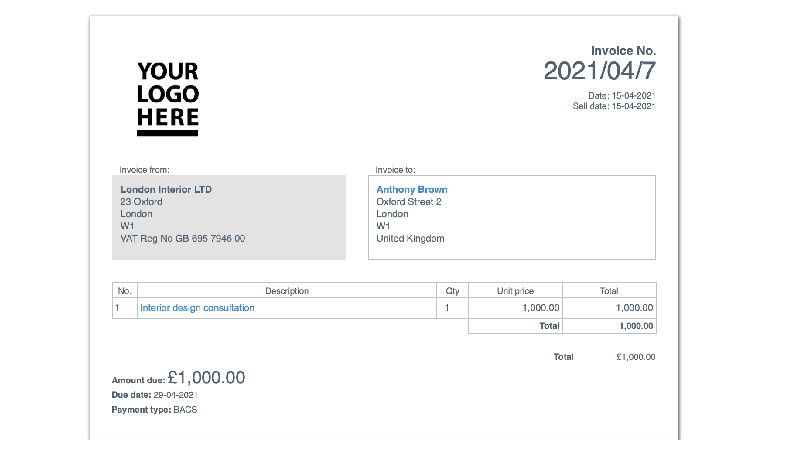The width and height of the screenshot is (800, 450).
Task: Click the Invoice from label
Action: [x=144, y=170]
